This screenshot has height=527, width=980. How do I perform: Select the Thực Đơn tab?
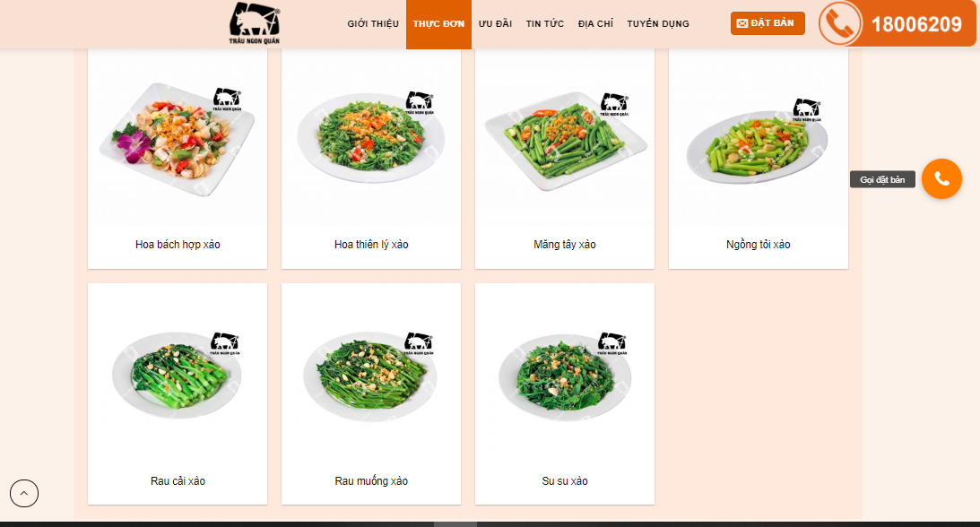[x=438, y=24]
